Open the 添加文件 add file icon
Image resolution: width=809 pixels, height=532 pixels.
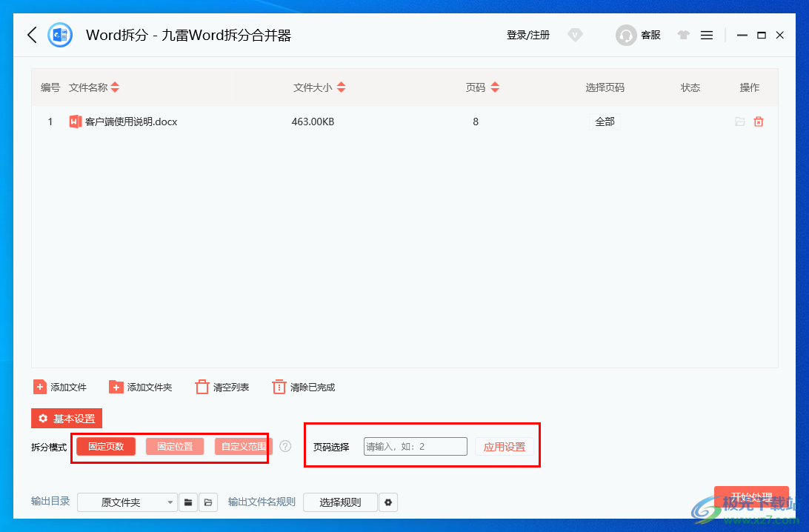click(x=40, y=386)
